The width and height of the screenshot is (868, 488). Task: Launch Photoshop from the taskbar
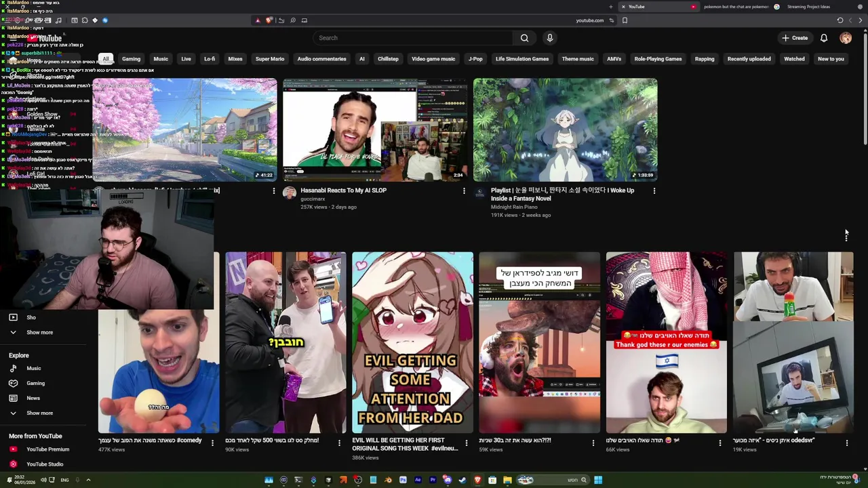pyautogui.click(x=403, y=480)
